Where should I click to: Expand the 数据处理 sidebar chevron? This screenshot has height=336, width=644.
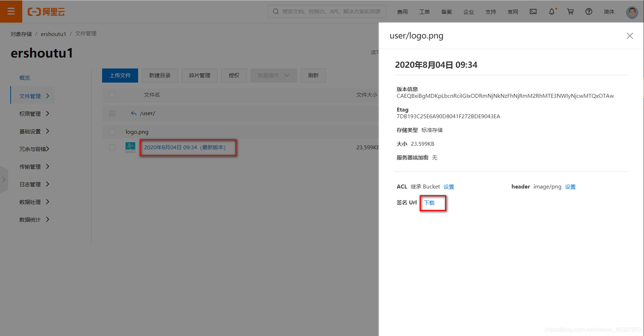click(48, 202)
